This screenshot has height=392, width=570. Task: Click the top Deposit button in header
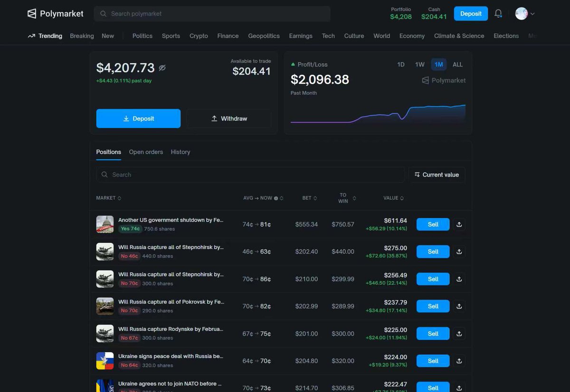point(471,14)
